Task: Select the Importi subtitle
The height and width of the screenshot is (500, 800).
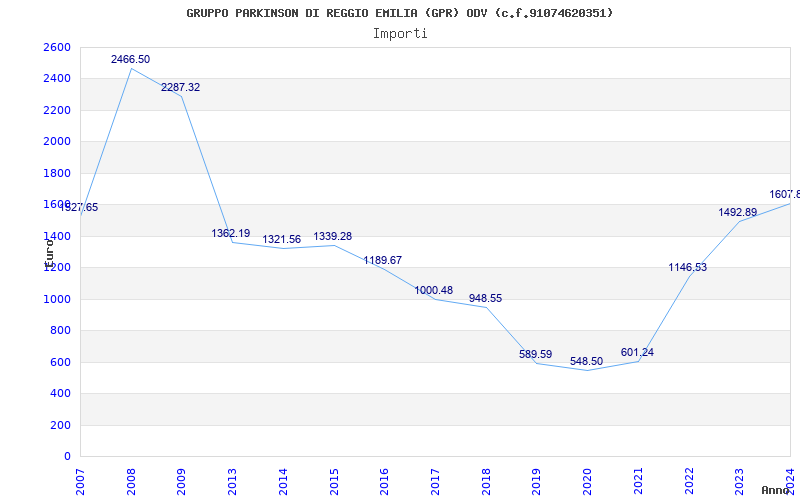Action: coord(400,34)
